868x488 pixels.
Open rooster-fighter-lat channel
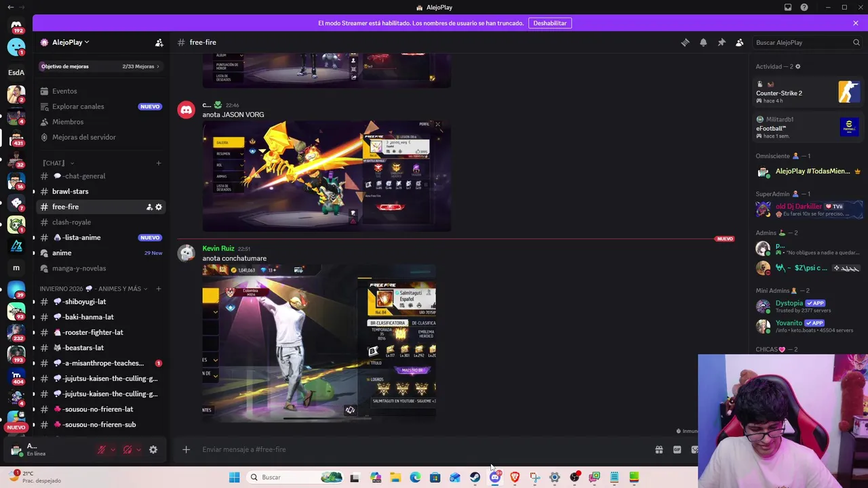pos(100,332)
